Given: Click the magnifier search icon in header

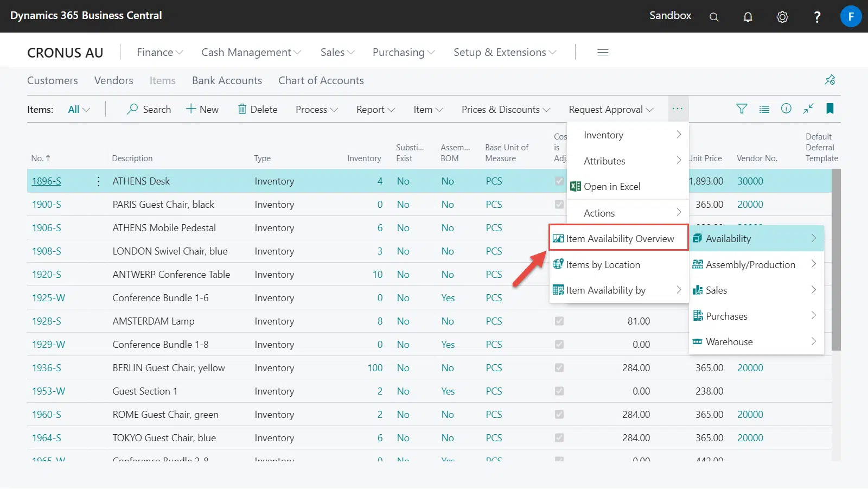Looking at the screenshot, I should (714, 17).
